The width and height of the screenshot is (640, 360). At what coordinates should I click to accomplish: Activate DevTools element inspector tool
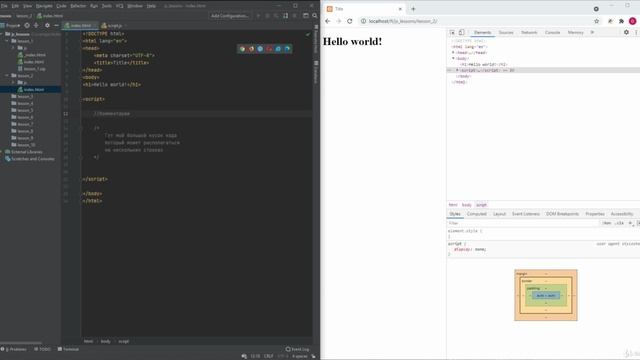[452, 32]
